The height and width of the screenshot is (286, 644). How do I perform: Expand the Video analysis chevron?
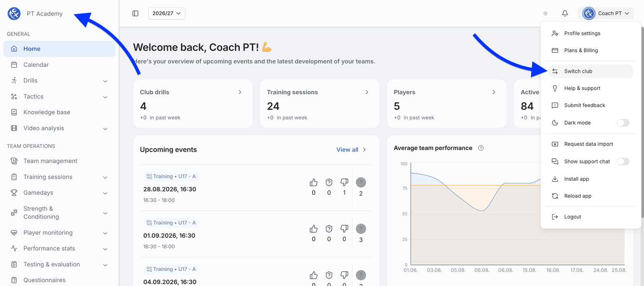[105, 129]
